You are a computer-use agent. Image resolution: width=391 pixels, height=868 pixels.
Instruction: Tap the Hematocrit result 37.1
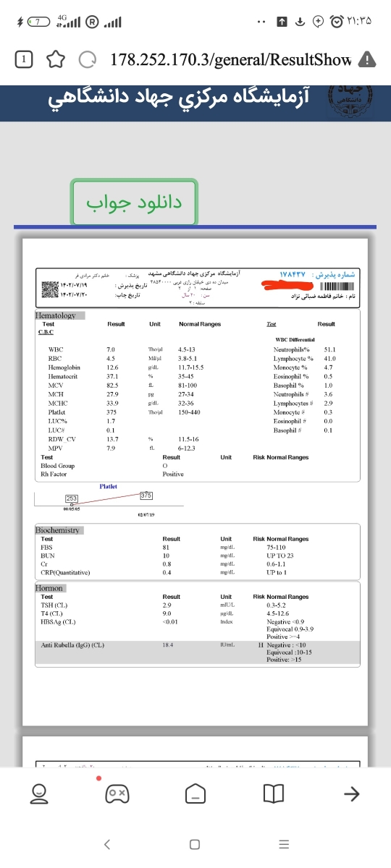[x=112, y=376]
